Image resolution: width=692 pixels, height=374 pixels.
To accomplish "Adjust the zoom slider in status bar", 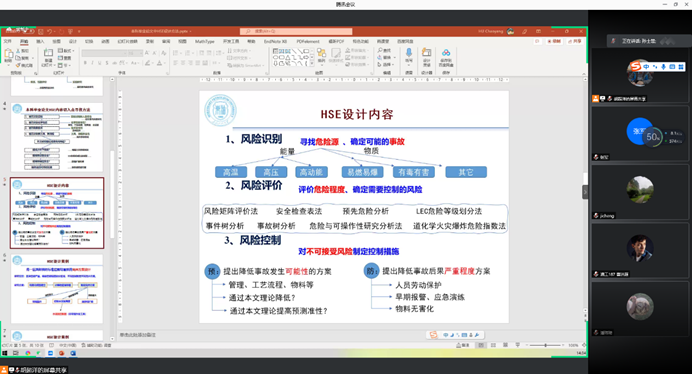I will (546, 345).
